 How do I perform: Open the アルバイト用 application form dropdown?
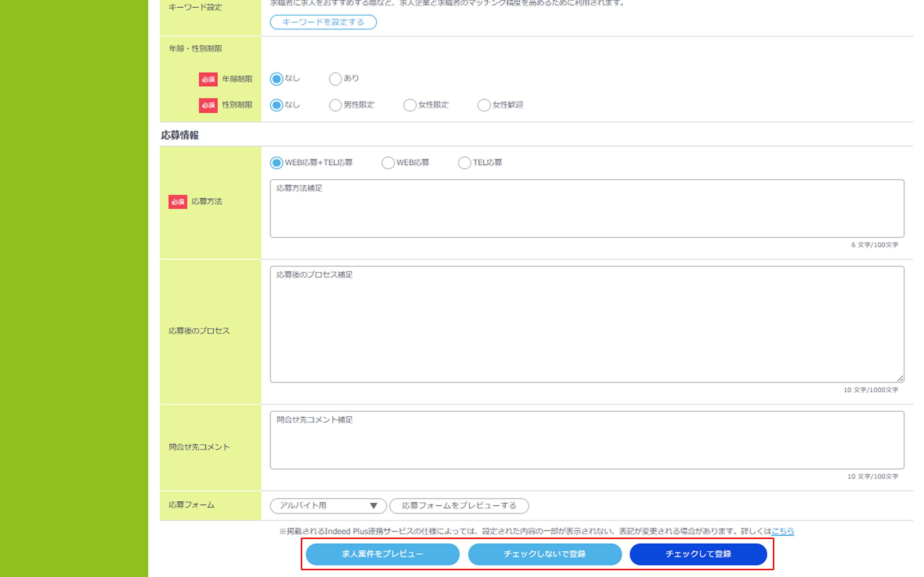(x=323, y=506)
